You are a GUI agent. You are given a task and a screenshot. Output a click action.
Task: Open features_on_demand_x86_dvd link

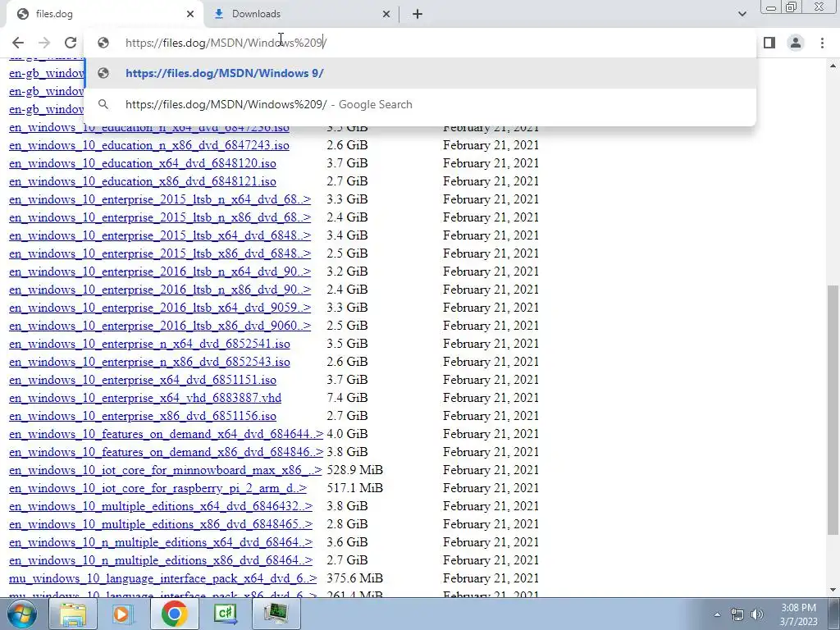[166, 452]
